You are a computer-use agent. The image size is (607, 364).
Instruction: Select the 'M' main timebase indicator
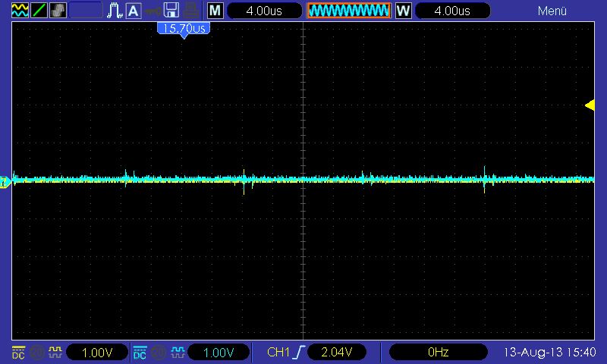216,11
